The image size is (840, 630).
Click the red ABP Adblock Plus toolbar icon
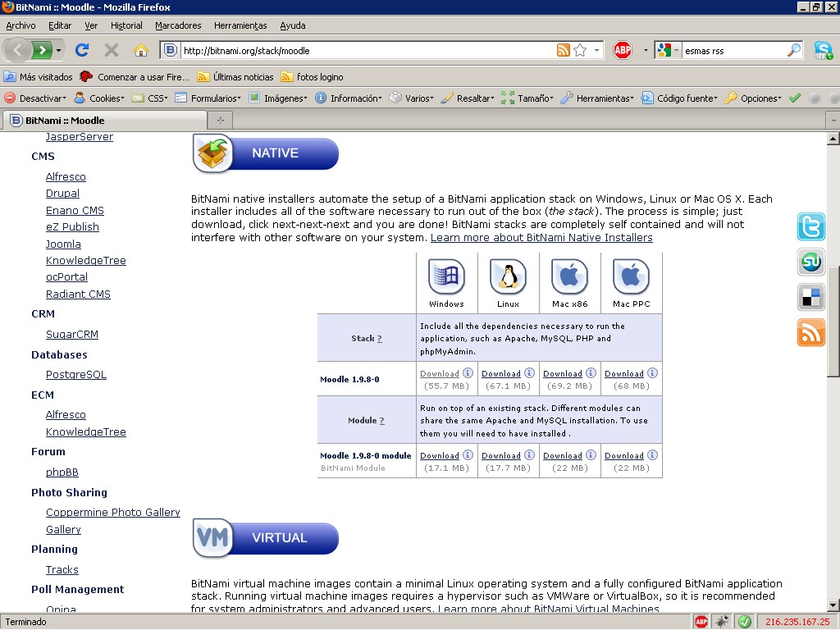(623, 50)
